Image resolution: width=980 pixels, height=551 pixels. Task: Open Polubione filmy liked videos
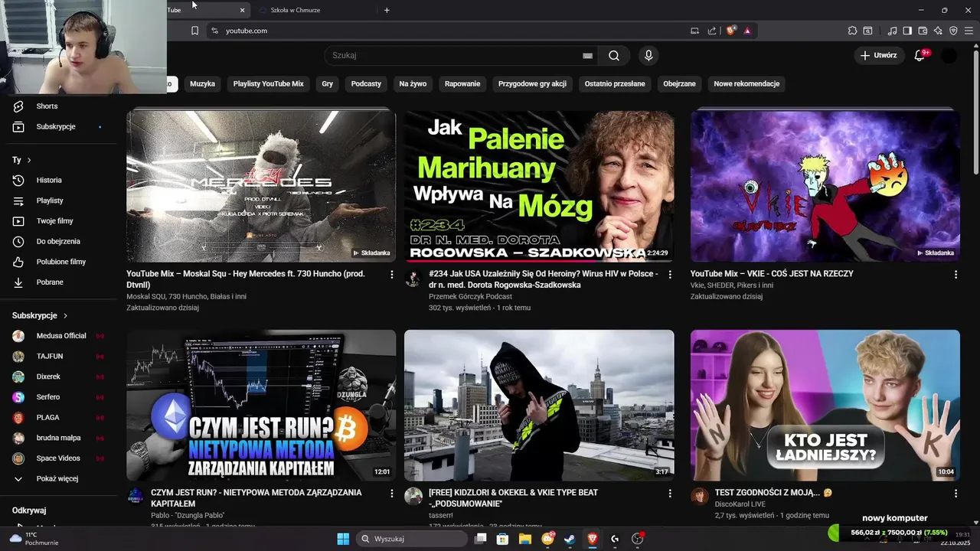[x=61, y=262]
